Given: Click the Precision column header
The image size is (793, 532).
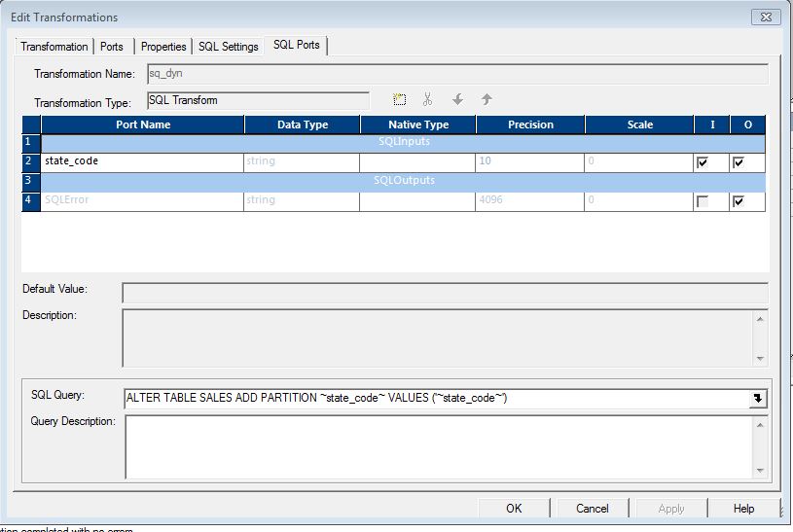Looking at the screenshot, I should click(530, 124).
